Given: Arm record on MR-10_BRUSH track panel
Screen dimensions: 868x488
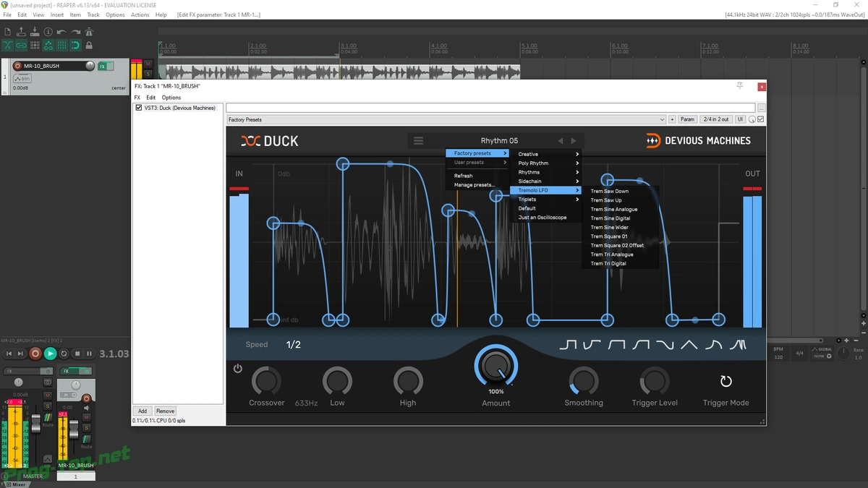Looking at the screenshot, I should [17, 66].
